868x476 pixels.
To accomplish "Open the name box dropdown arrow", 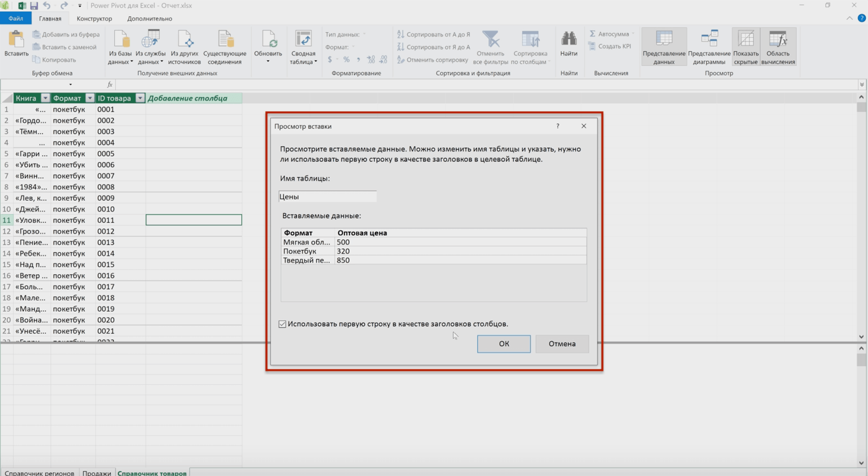I will pos(70,85).
